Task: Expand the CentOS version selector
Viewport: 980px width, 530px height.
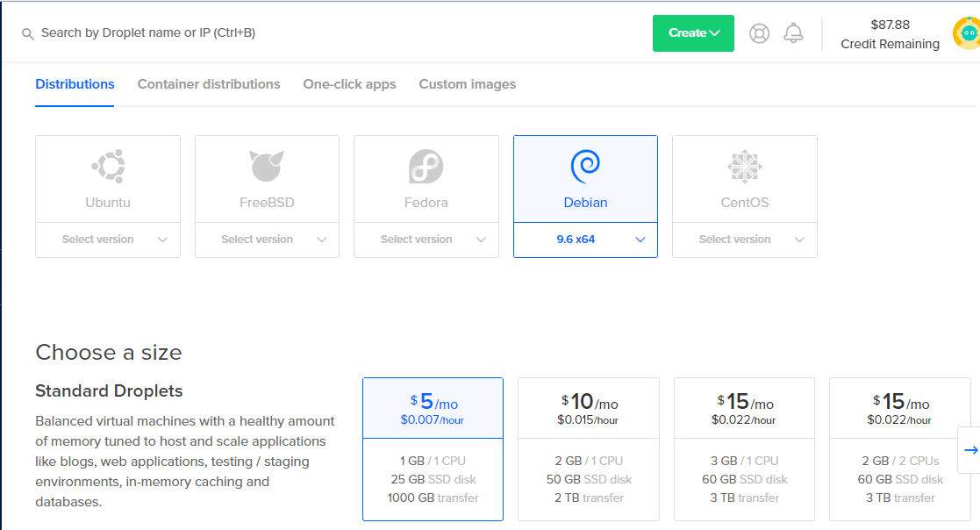Action: point(744,240)
